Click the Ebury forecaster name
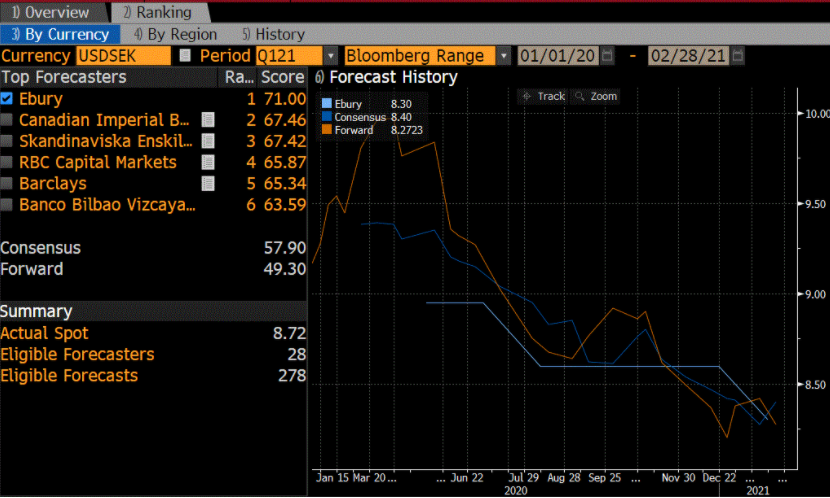The width and height of the screenshot is (830, 498). coord(41,99)
